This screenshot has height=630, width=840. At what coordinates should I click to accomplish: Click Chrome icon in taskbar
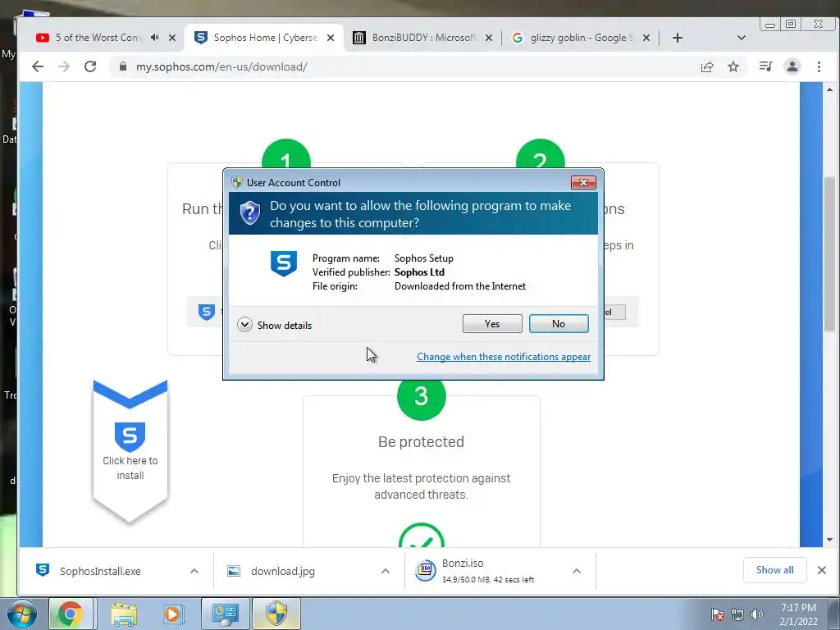coord(71,614)
